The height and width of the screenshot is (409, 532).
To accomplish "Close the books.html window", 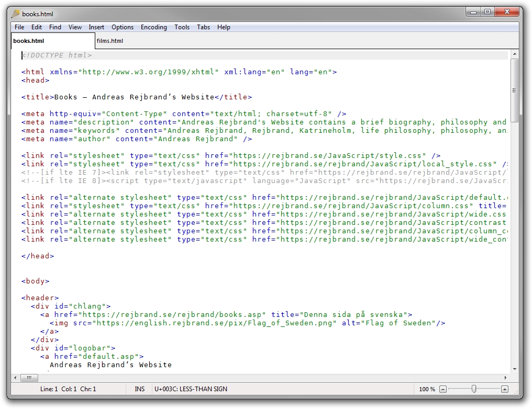I will pos(507,12).
